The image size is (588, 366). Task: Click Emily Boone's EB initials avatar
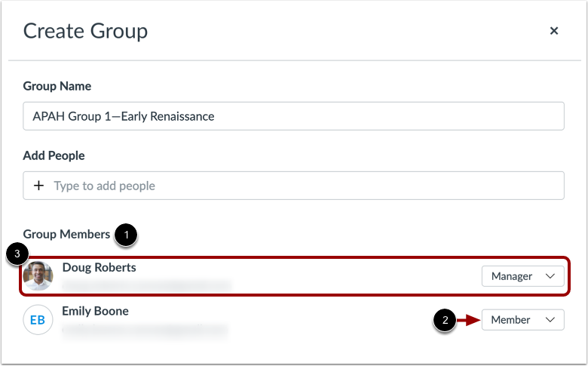click(x=38, y=320)
